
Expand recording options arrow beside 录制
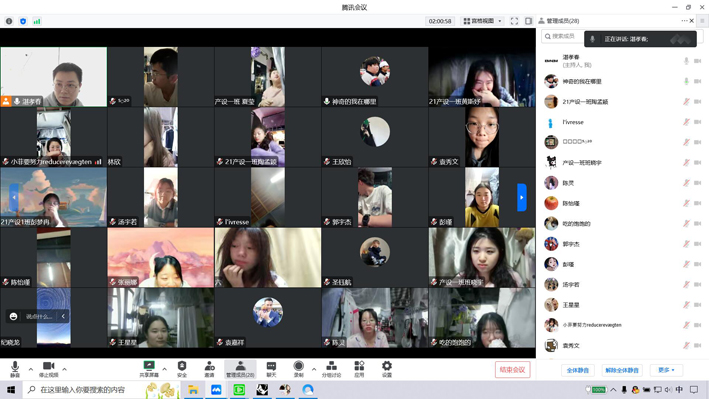click(314, 369)
